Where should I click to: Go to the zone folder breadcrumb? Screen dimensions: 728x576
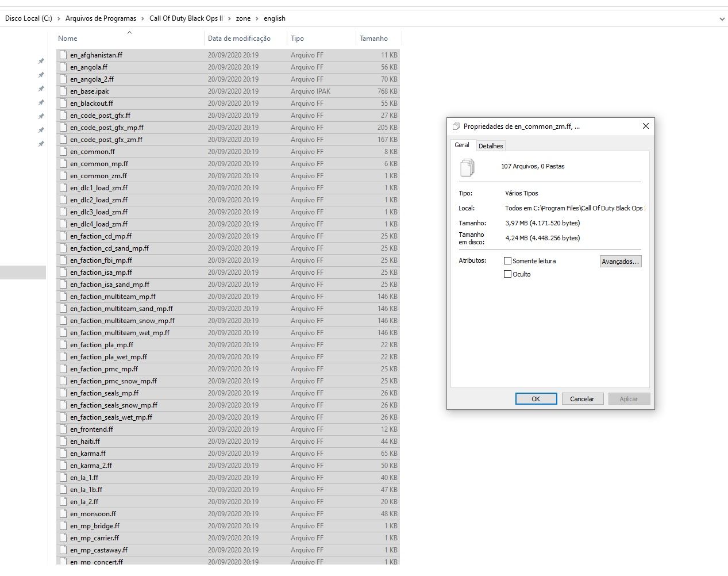244,18
